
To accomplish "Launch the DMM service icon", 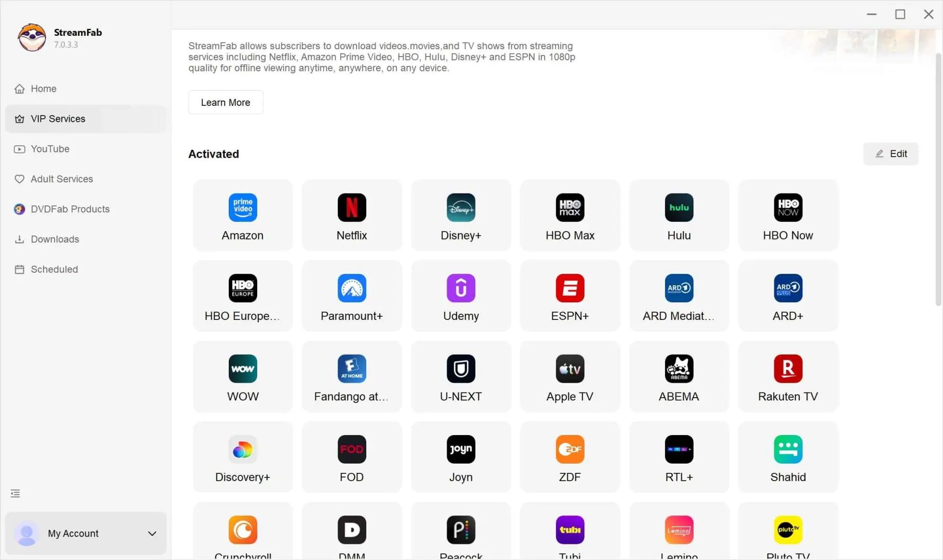I will coord(352,530).
